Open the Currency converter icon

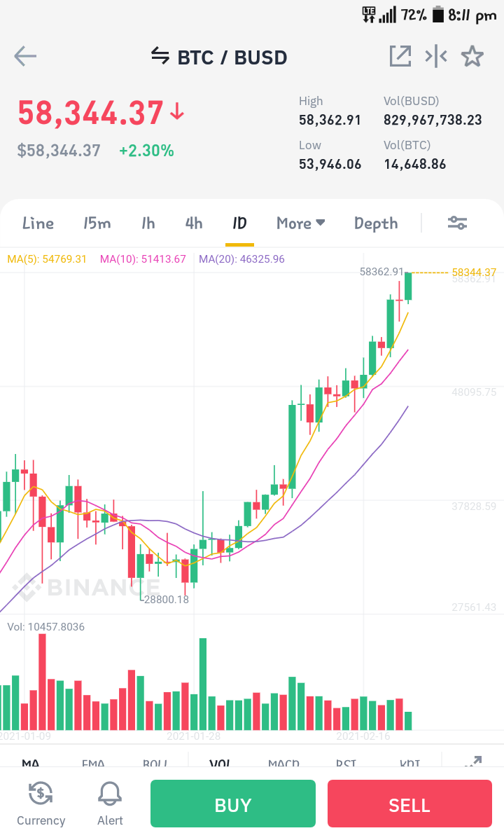(41, 804)
